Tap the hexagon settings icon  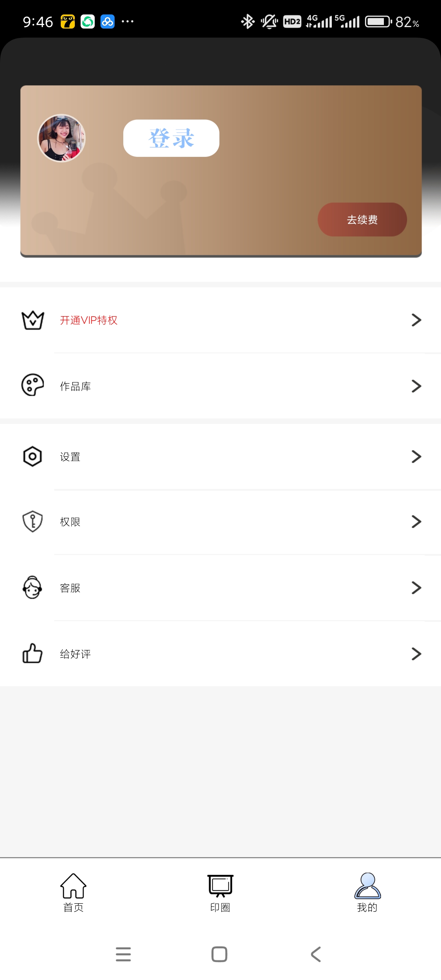pyautogui.click(x=33, y=456)
